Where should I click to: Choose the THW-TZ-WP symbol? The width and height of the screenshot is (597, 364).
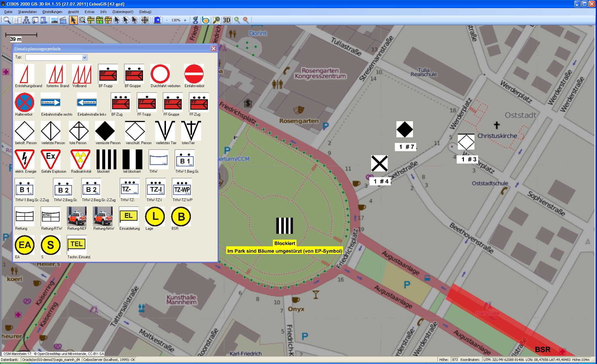(x=182, y=188)
